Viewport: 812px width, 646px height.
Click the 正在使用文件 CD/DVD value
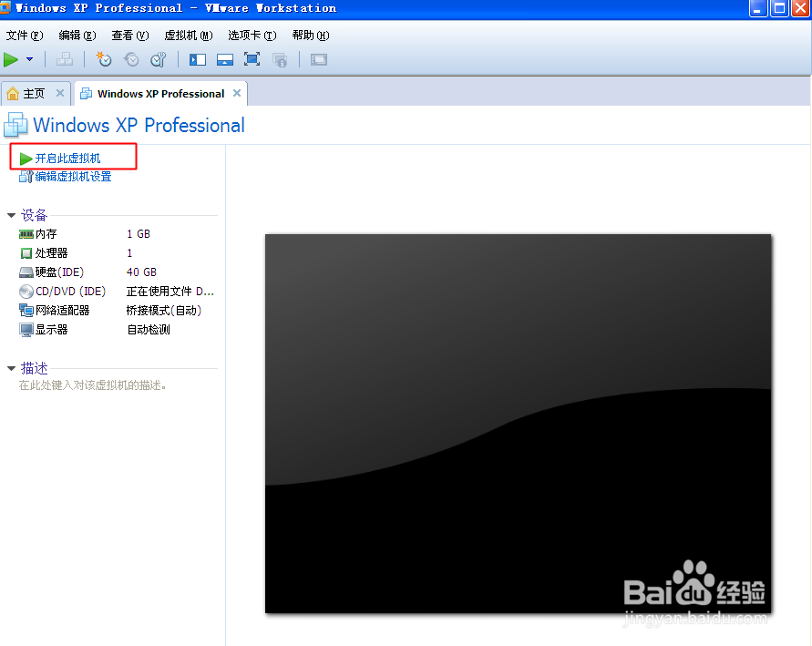click(170, 292)
